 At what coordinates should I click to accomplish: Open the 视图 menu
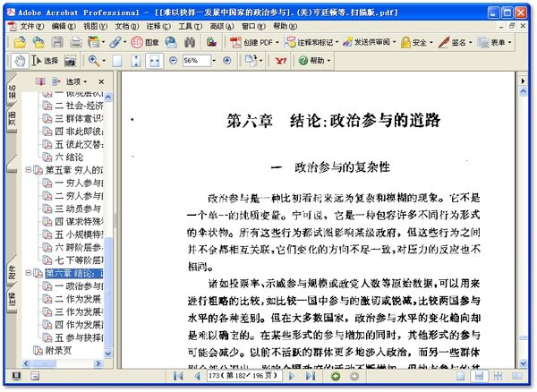[x=95, y=26]
